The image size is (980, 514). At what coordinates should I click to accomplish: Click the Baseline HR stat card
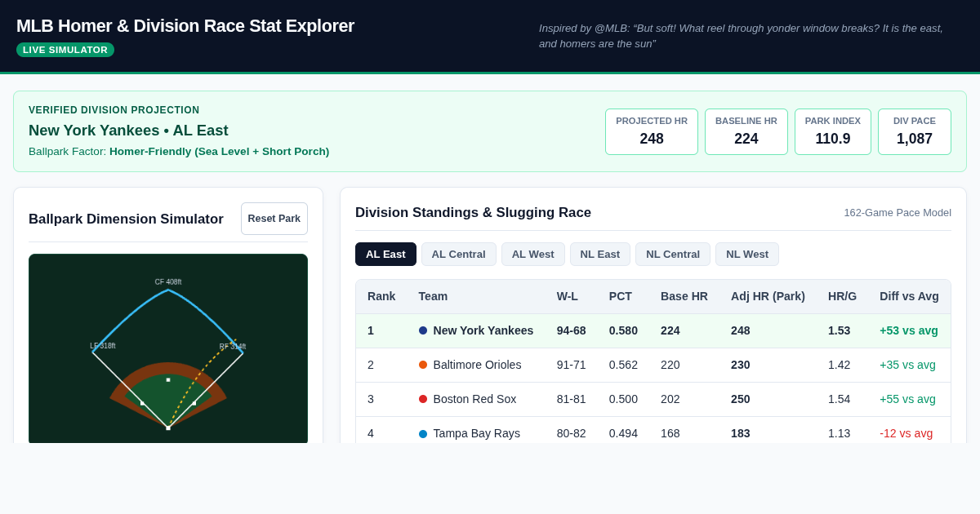(746, 131)
